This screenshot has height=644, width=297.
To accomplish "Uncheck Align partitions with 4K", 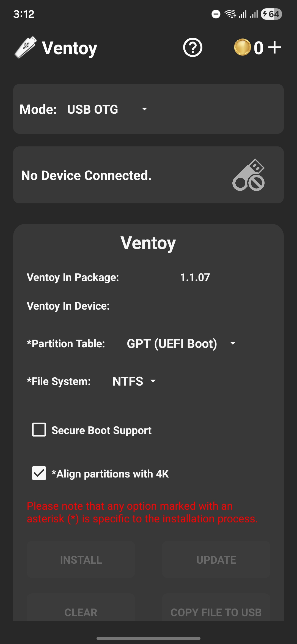I will 39,473.
